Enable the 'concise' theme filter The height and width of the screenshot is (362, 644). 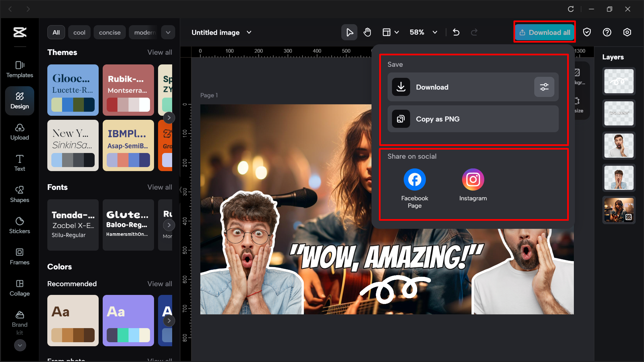pyautogui.click(x=109, y=32)
